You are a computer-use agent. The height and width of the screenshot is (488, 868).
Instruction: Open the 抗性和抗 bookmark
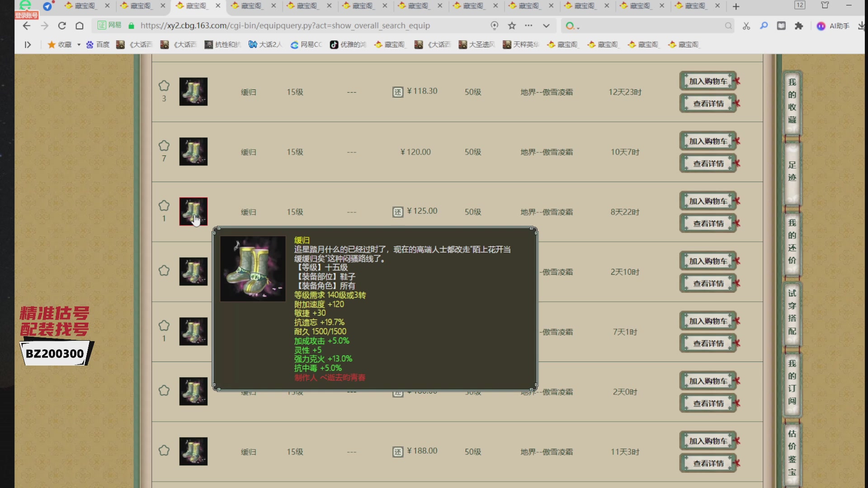click(222, 44)
